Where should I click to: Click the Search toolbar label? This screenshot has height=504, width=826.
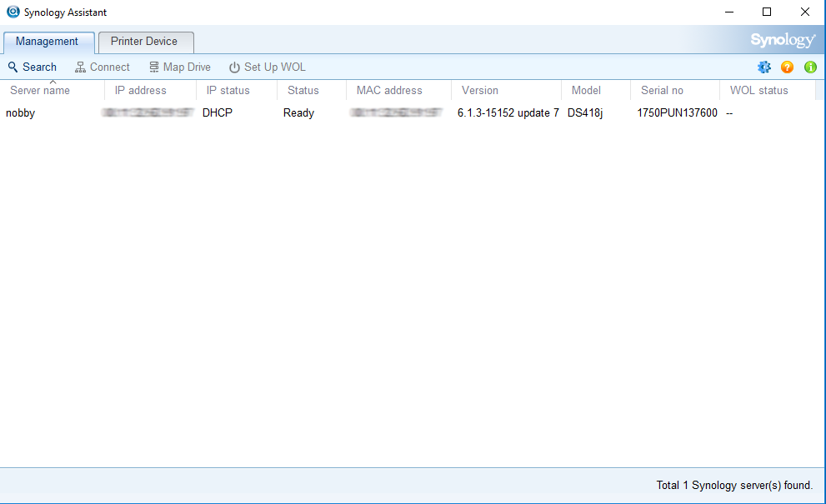(39, 67)
